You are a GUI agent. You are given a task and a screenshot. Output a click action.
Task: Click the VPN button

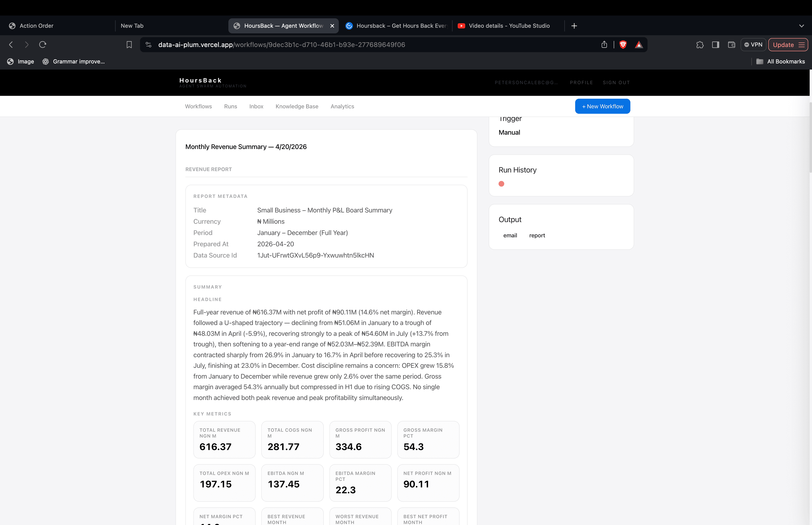753,45
